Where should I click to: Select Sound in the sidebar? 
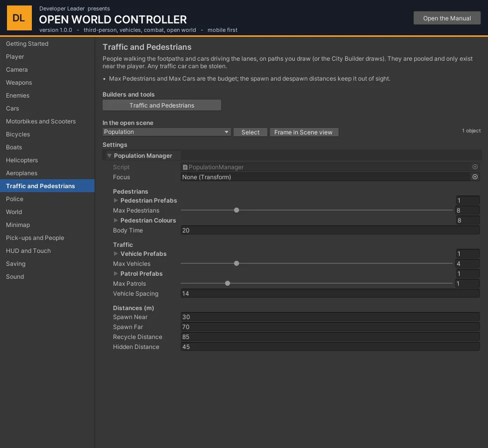(x=47, y=277)
